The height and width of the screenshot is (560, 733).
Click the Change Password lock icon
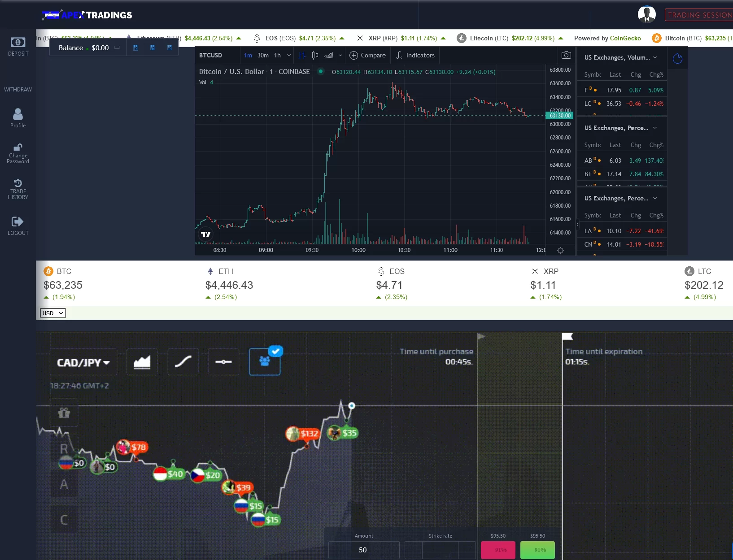18,147
